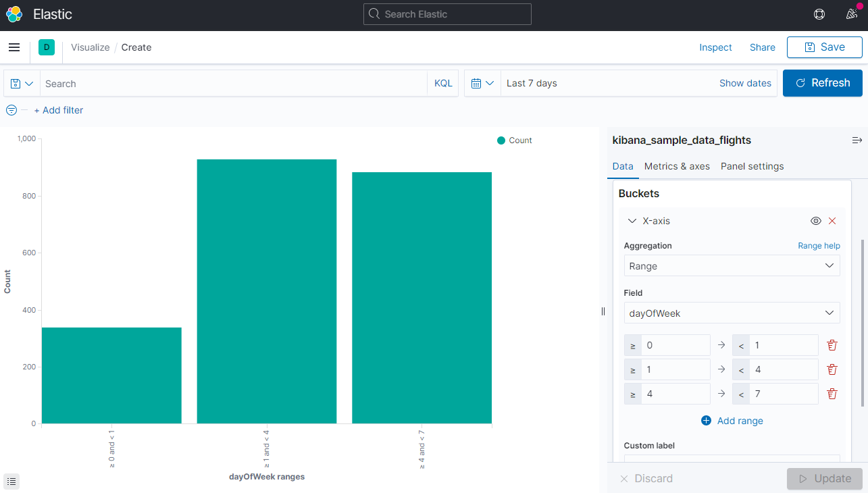Click the Save button
The image size is (868, 493).
pos(825,47)
